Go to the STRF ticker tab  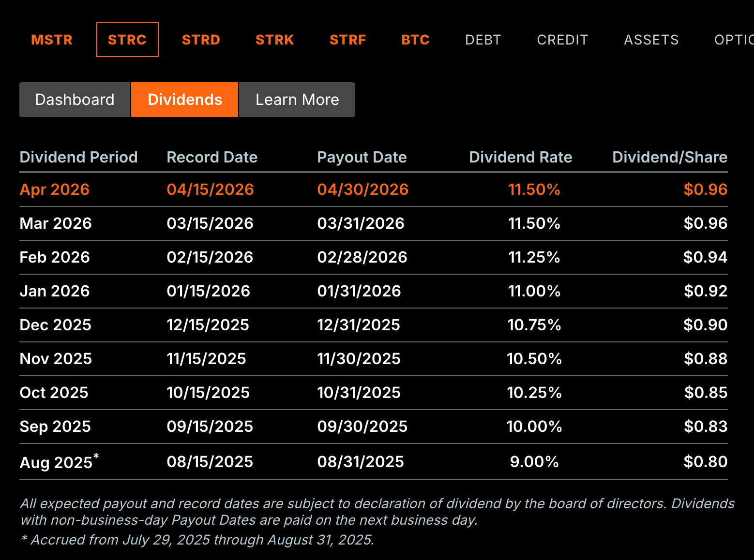point(348,40)
